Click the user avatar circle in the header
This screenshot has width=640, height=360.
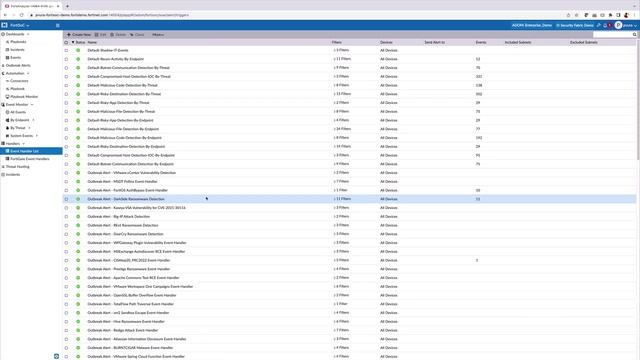pos(618,25)
